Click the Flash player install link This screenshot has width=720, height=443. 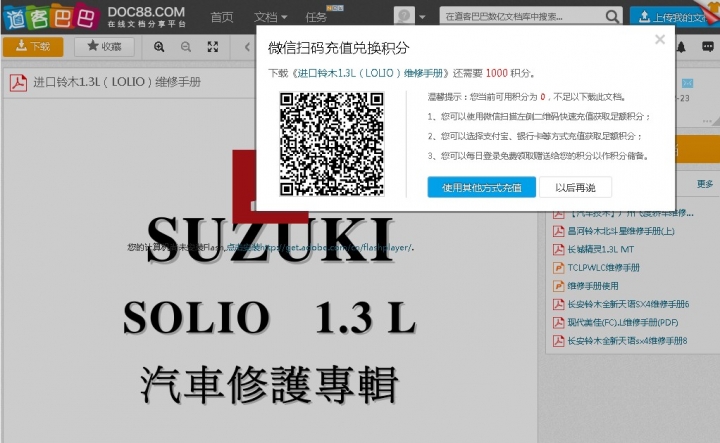point(320,247)
